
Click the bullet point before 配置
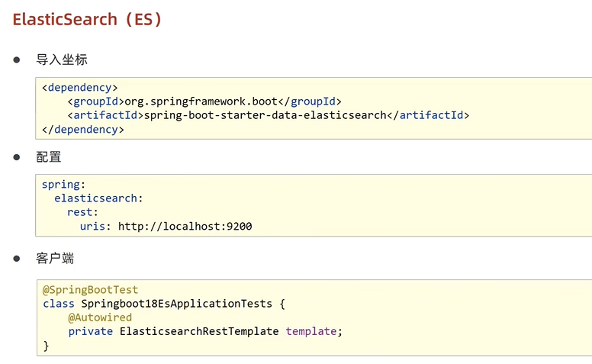pos(16,157)
